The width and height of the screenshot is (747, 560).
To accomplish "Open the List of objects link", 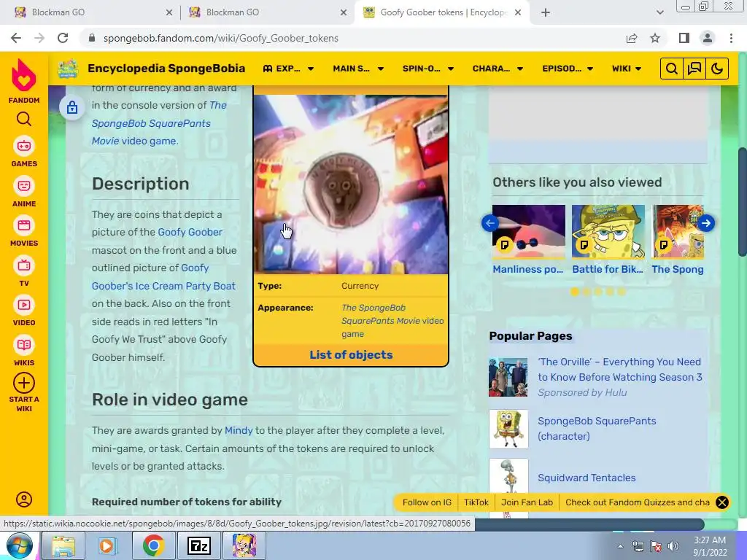I will point(351,355).
